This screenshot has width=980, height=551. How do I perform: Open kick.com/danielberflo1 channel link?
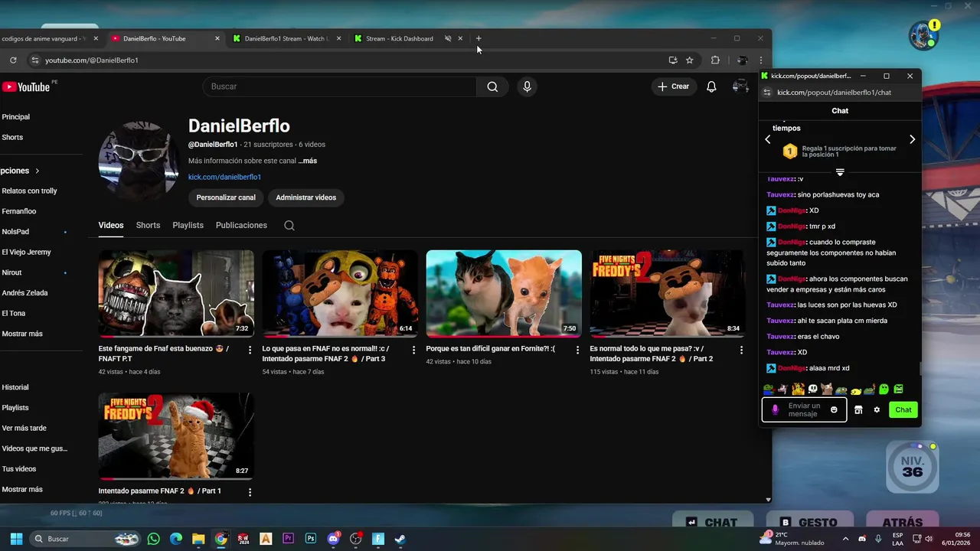point(224,177)
